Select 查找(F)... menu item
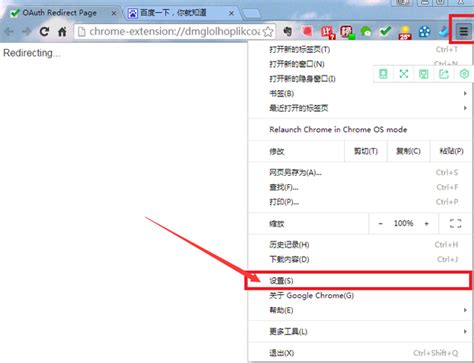Viewport: 474px width, 363px height. click(361, 187)
